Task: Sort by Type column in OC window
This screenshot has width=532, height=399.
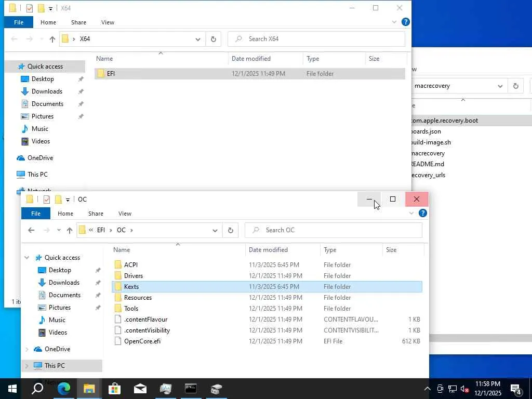Action: pos(351,250)
